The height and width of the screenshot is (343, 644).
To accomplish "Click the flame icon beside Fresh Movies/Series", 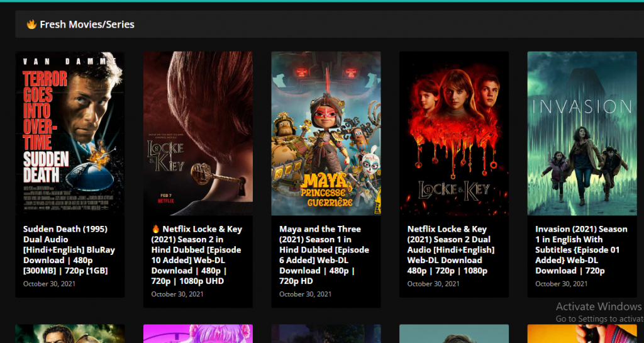I will [x=31, y=25].
